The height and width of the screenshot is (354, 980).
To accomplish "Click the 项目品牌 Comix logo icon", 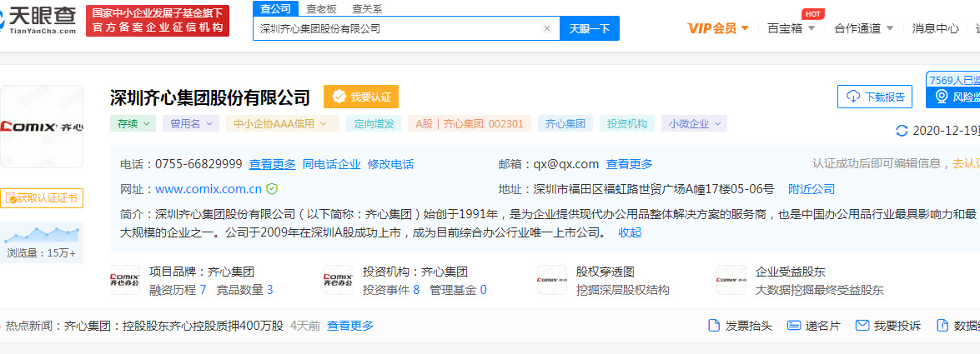I will pos(125,281).
